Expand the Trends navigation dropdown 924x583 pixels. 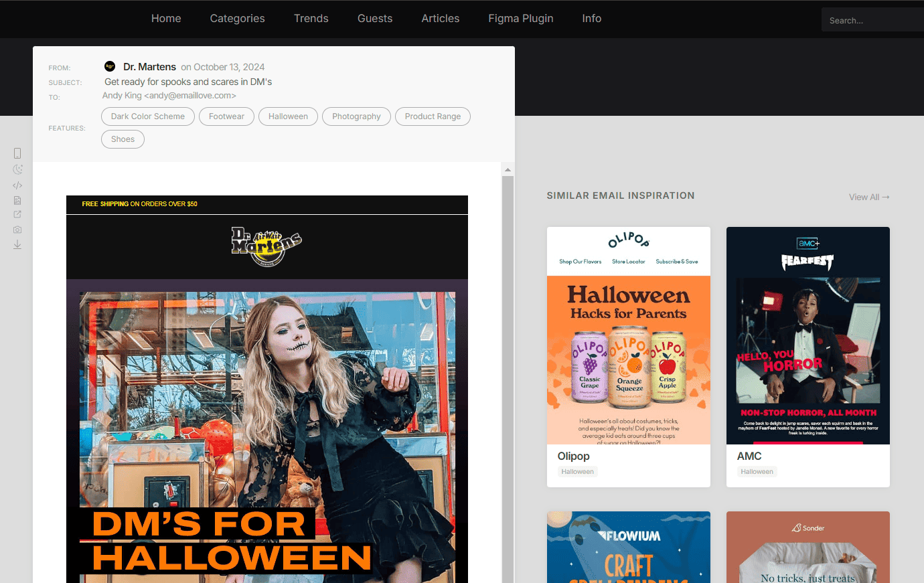pyautogui.click(x=311, y=19)
